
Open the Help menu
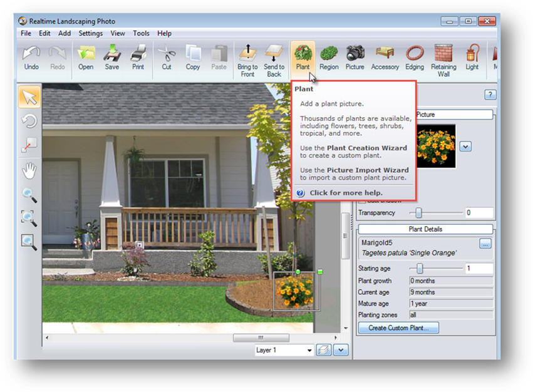point(164,33)
